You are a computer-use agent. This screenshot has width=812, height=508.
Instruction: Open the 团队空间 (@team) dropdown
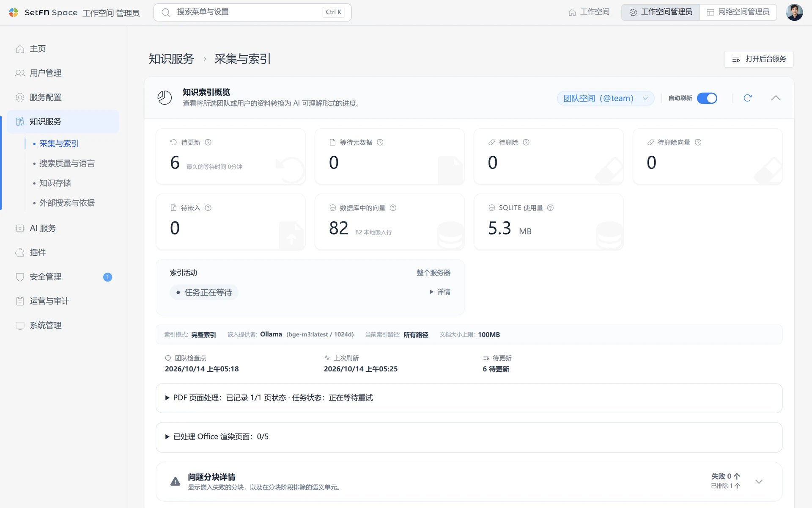605,98
